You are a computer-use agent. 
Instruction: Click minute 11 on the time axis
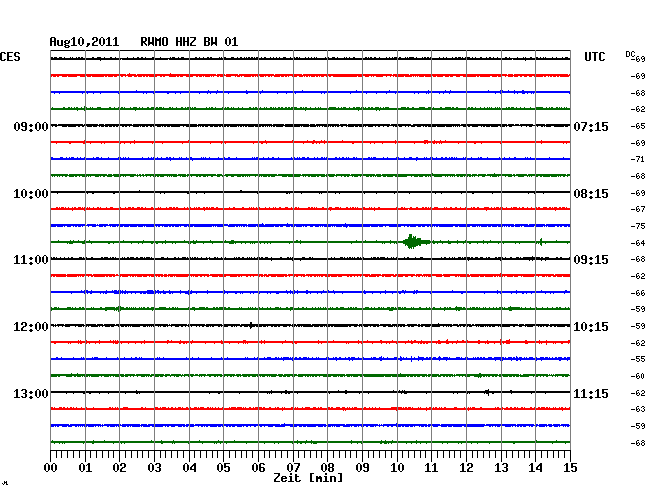point(431,468)
